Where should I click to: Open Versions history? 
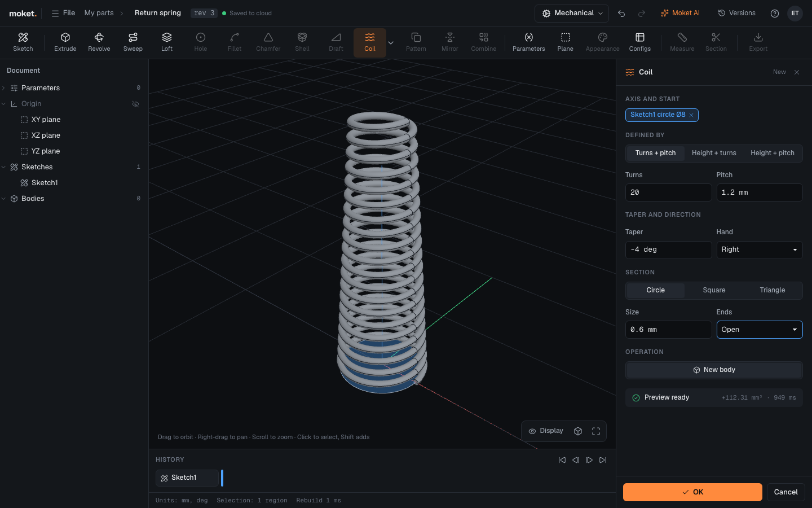736,13
